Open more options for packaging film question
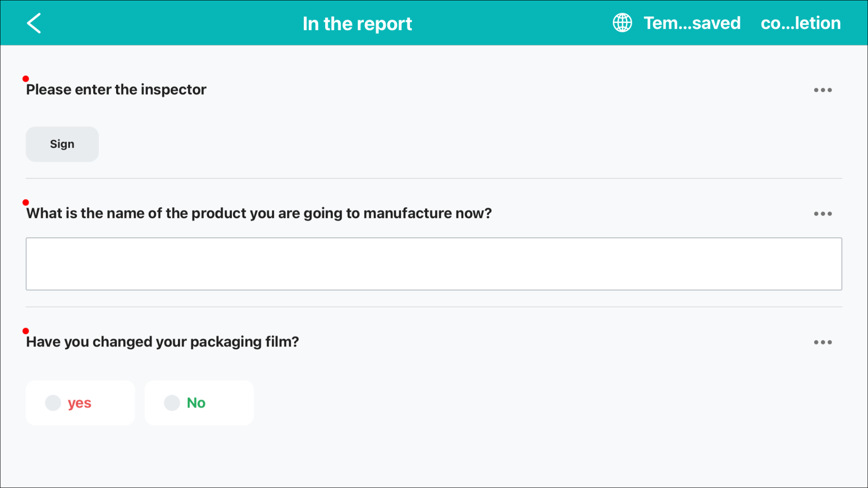Viewport: 868px width, 488px height. (823, 342)
